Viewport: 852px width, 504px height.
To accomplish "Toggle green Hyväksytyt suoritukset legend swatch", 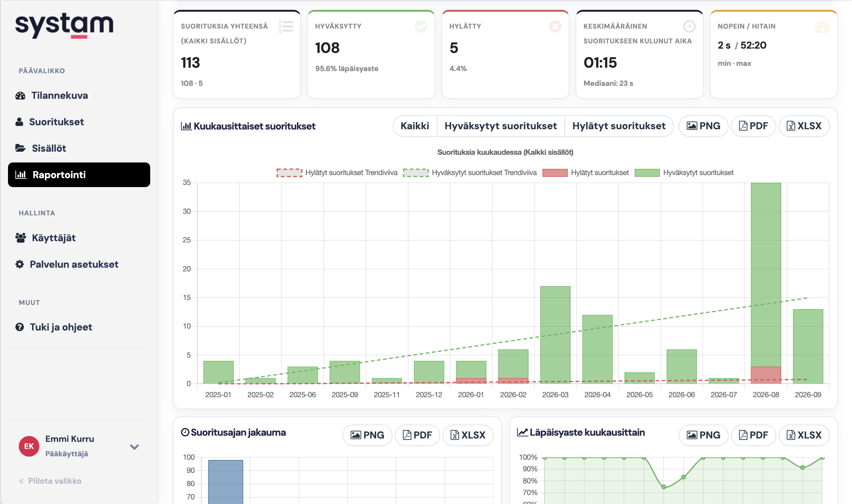I will (x=647, y=173).
